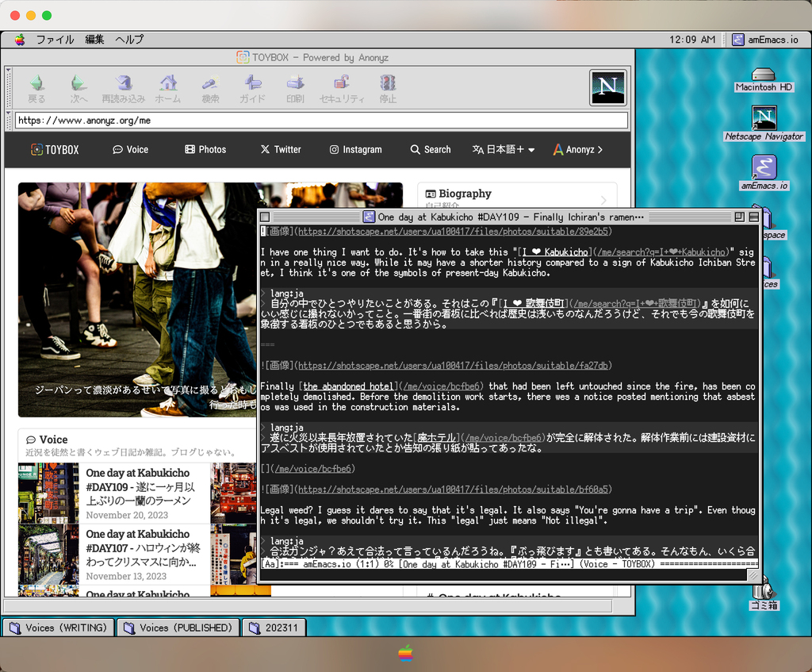
Task: Expand the Anonyz menu chevron
Action: tap(600, 150)
